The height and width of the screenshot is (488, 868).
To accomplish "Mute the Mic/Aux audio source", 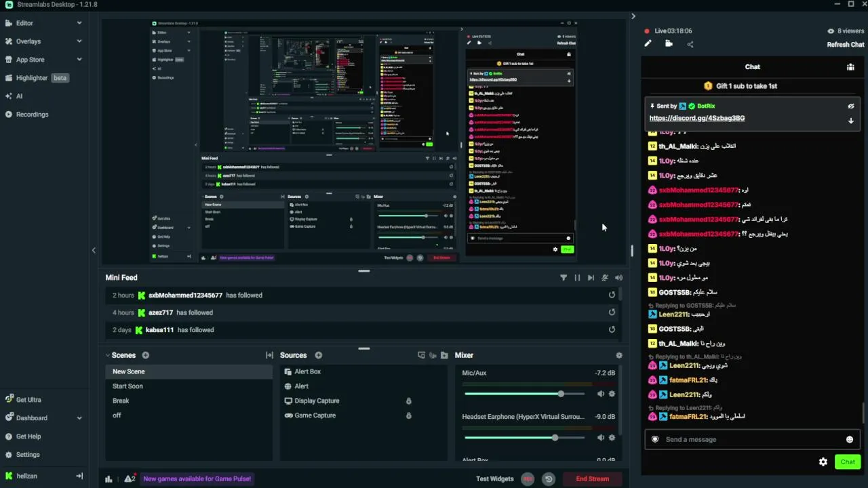I will click(x=600, y=394).
